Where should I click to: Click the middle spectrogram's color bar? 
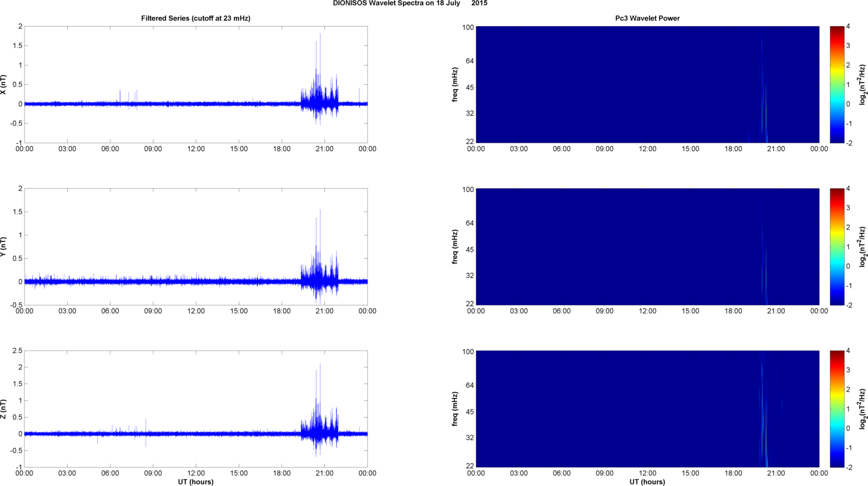(836, 246)
